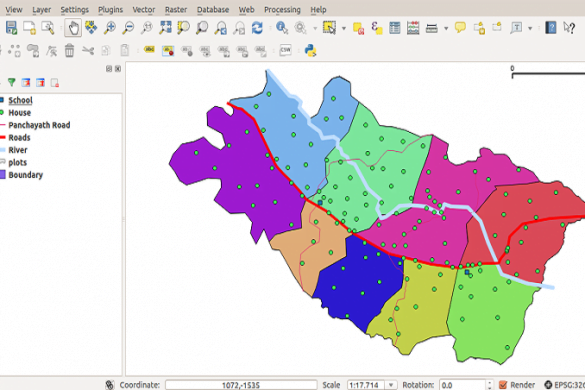Viewport: 585px width, 390px height.
Task: Open the New Print Composer tool
Action: point(29,28)
